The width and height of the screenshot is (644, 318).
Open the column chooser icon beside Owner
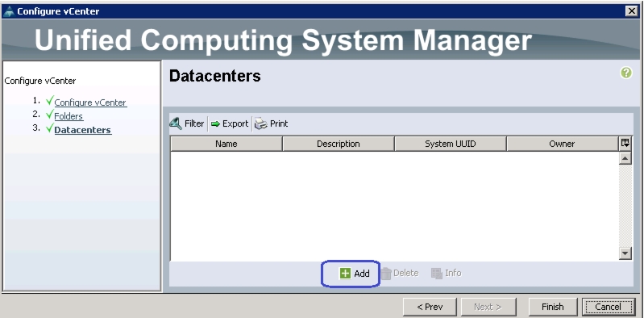click(625, 143)
